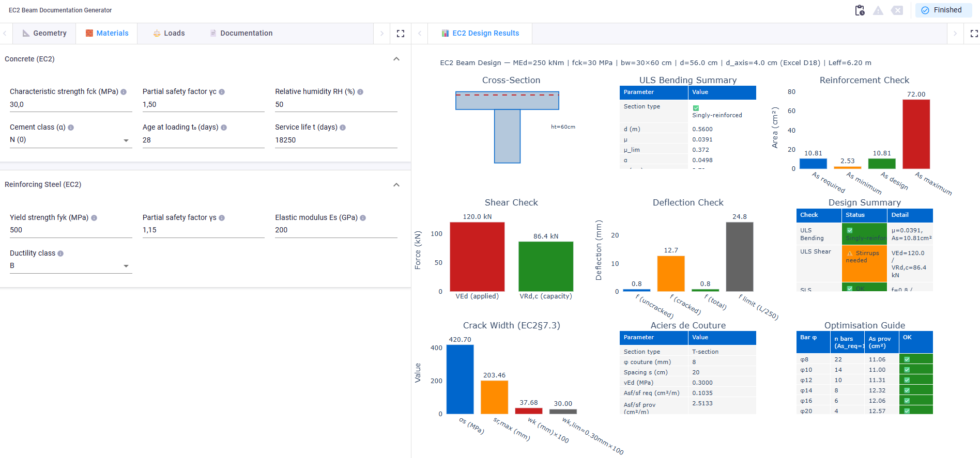Open the Documentation tab
The image size is (980, 458).
pyautogui.click(x=241, y=33)
